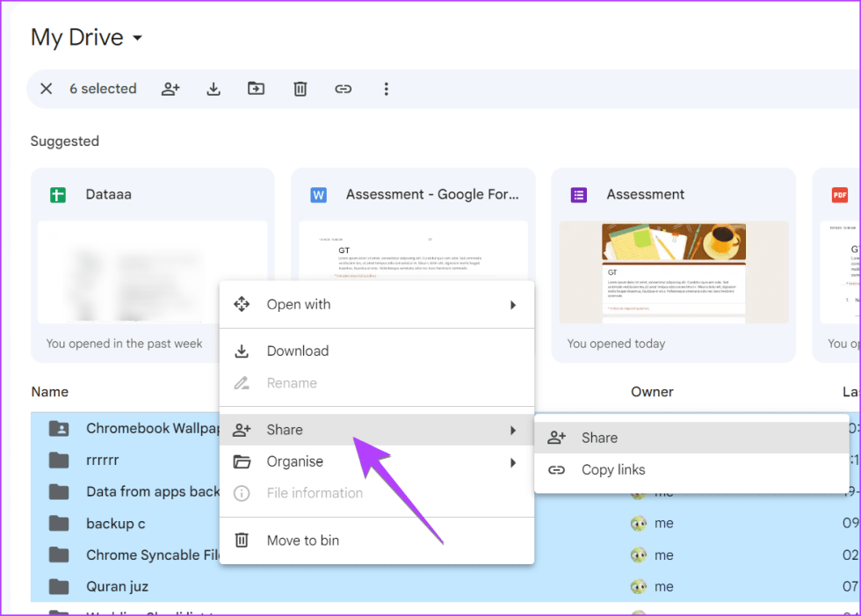Choose Download from the context menu

pos(298,351)
